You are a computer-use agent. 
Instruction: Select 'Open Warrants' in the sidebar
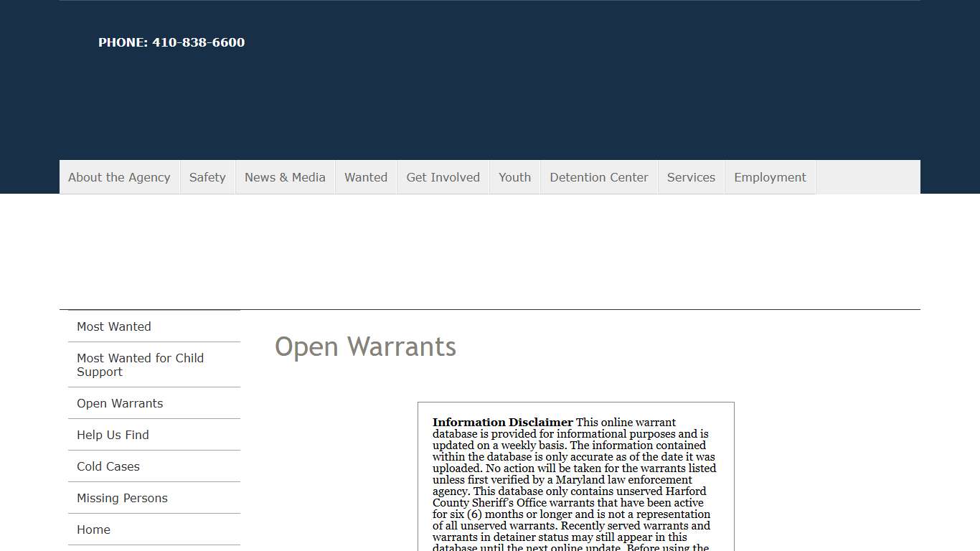point(119,403)
